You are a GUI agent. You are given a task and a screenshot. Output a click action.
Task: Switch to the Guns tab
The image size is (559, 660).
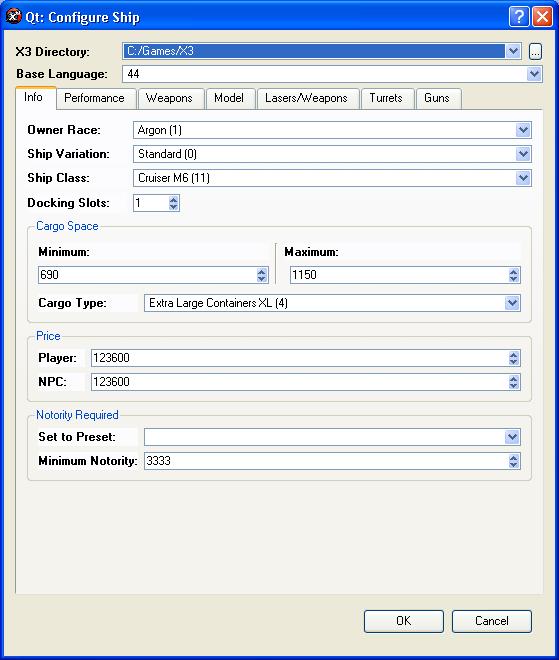(437, 98)
